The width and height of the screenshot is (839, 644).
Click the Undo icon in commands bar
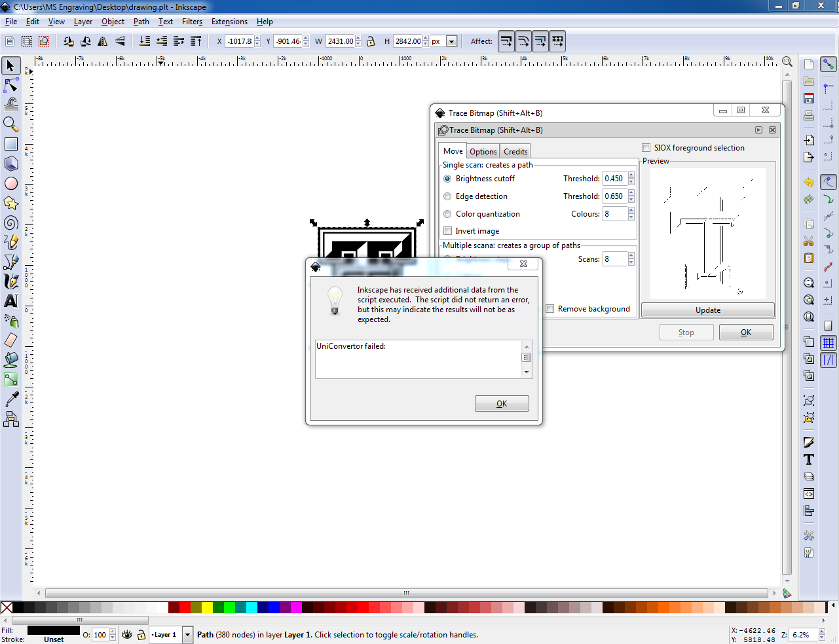[x=808, y=182]
